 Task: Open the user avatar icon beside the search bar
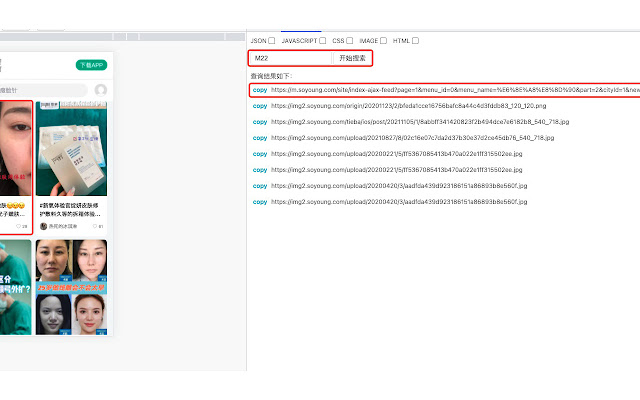(x=101, y=90)
